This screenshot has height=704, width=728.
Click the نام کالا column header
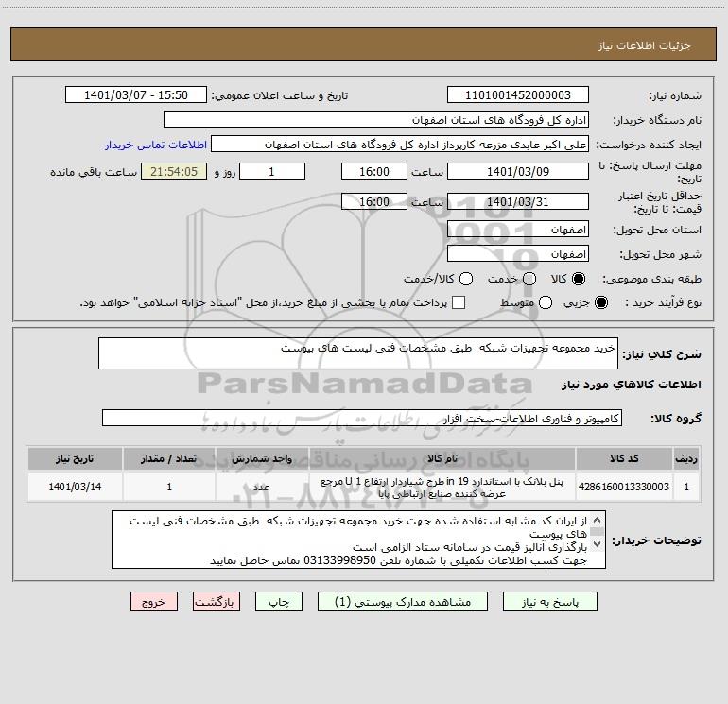point(442,458)
